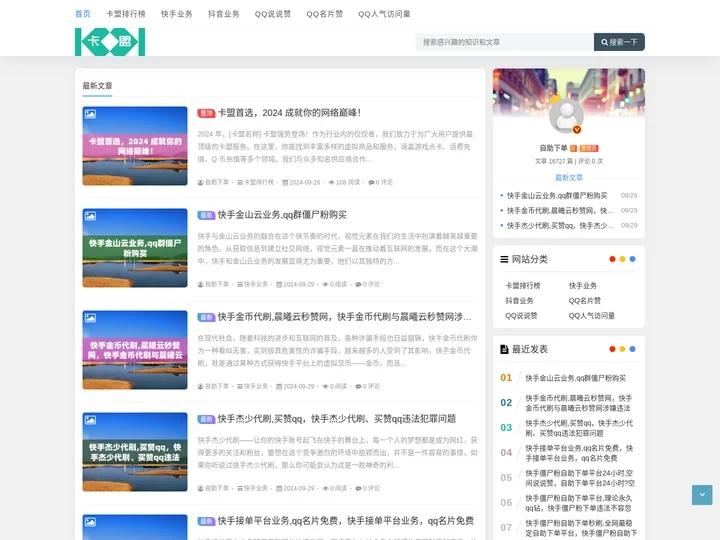Open thumbnail of 卡盟首选 2024 article
720x540 pixels.
pos(135,146)
